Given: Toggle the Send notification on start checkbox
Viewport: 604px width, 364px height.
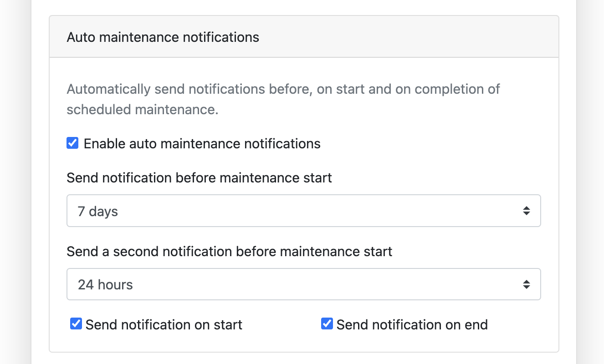Looking at the screenshot, I should coord(76,324).
